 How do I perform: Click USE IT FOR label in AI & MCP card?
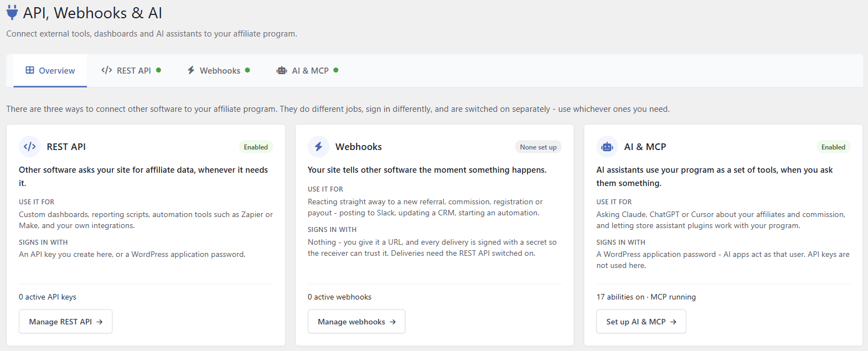(x=614, y=202)
